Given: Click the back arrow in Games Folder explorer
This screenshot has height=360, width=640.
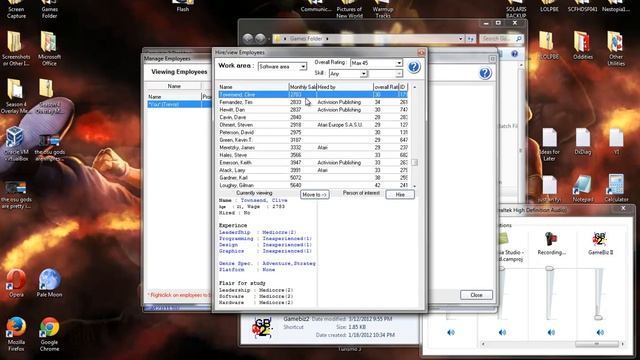Looking at the screenshot, I should tap(248, 39).
